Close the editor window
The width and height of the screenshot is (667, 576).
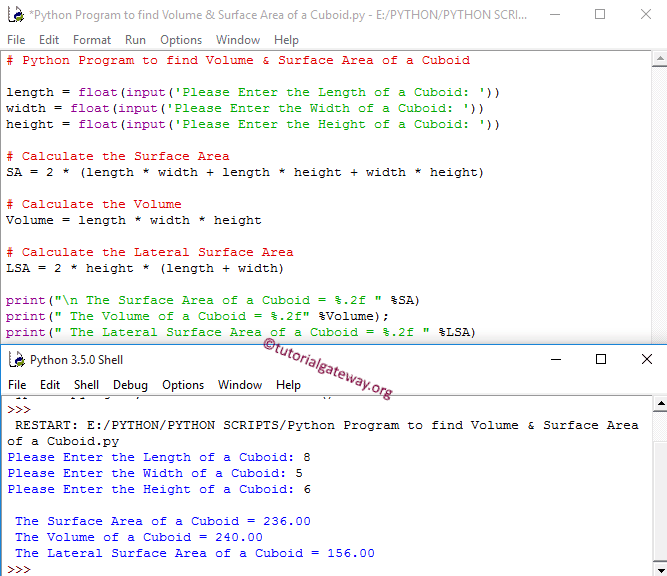click(x=646, y=14)
